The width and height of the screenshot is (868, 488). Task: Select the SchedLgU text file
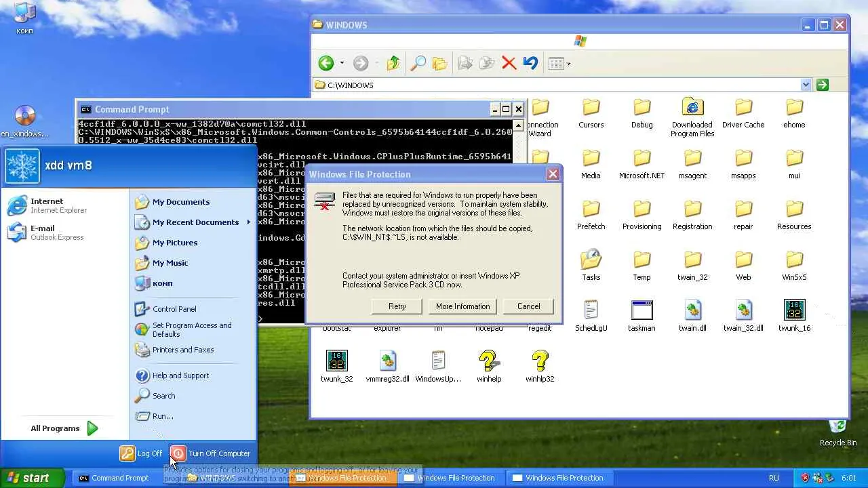(591, 317)
